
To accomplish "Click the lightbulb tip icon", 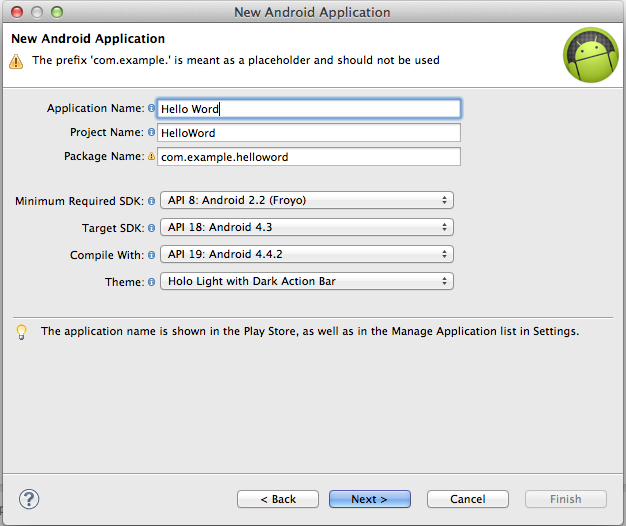I will click(22, 332).
